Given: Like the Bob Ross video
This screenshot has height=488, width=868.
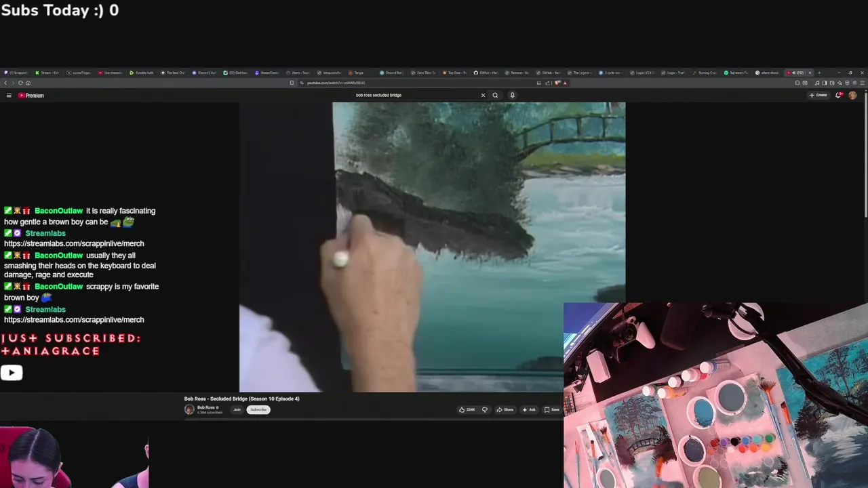Looking at the screenshot, I should [x=467, y=409].
